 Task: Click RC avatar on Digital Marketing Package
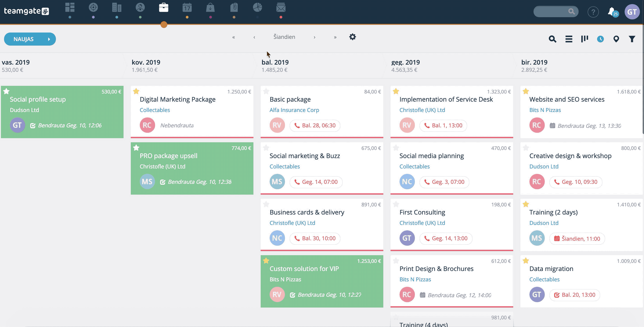[147, 125]
